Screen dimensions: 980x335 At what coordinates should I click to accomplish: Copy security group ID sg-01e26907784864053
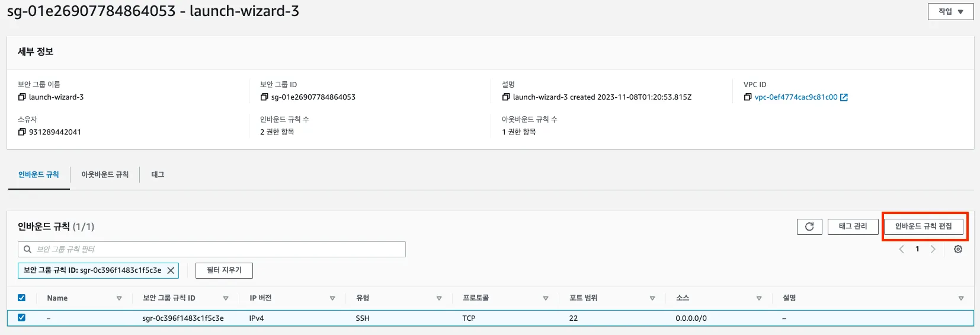point(264,97)
